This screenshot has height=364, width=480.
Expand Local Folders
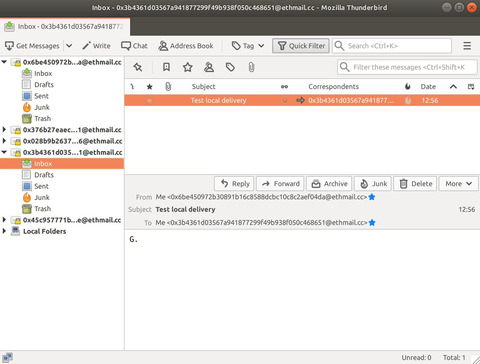coord(4,231)
